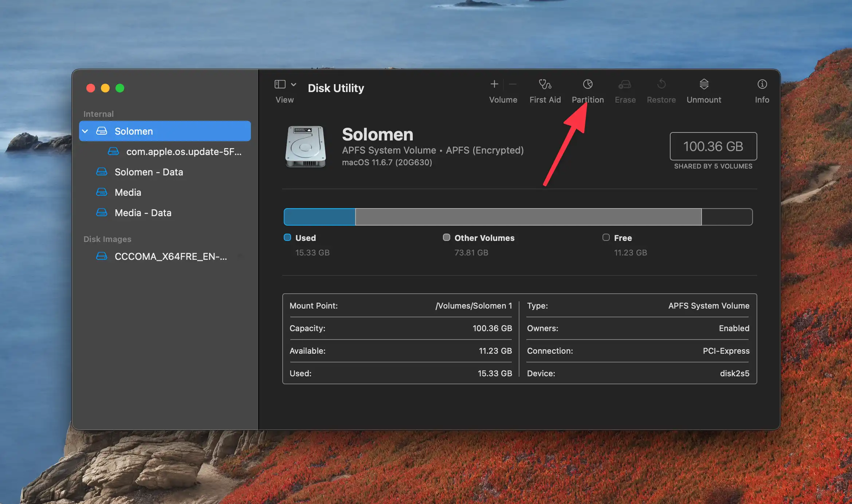Click the First Aid toolbar label
The height and width of the screenshot is (504, 852).
(x=545, y=100)
